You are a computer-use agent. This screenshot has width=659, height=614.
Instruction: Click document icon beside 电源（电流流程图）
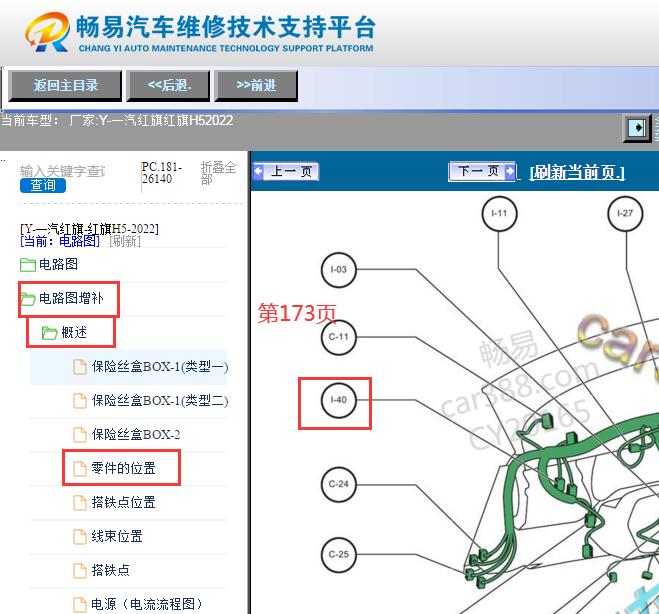point(80,604)
